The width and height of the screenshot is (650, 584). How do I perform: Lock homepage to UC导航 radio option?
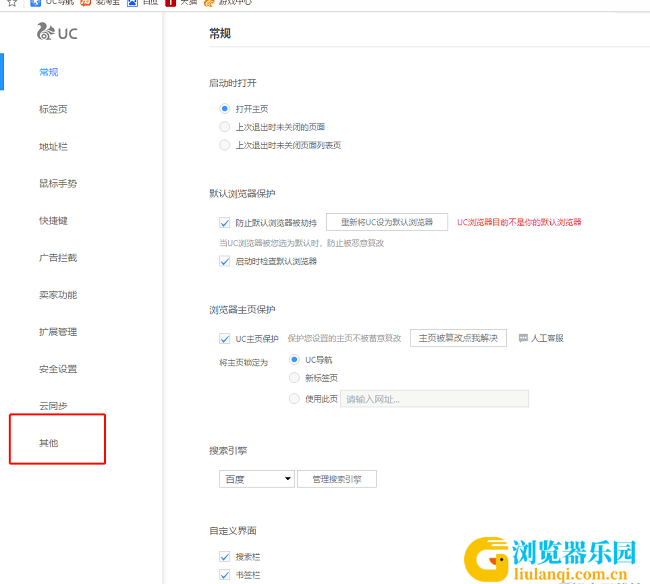(294, 360)
